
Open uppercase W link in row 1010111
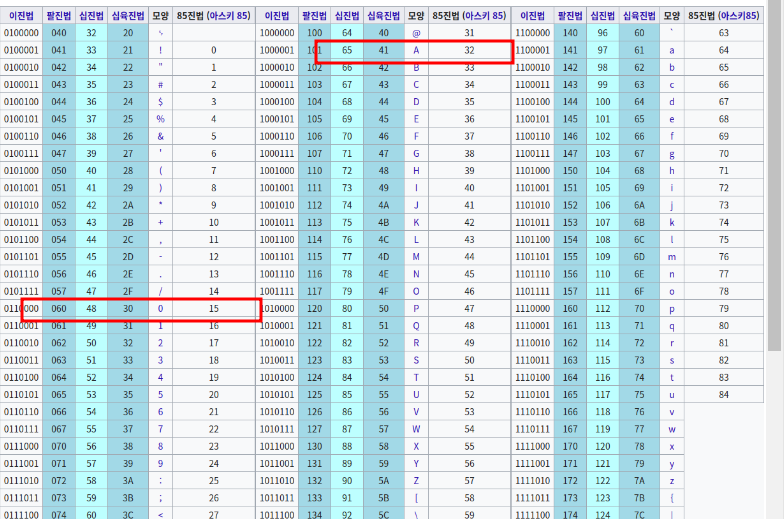click(416, 429)
